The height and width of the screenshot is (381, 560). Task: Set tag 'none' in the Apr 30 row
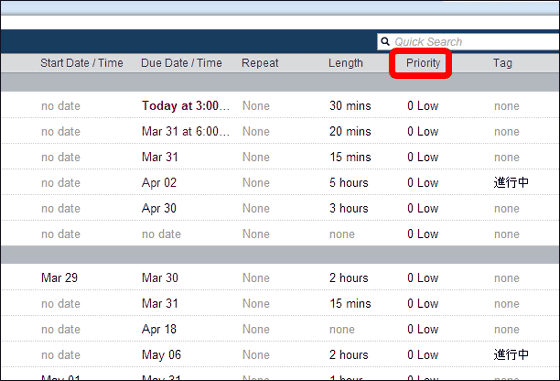coord(507,209)
